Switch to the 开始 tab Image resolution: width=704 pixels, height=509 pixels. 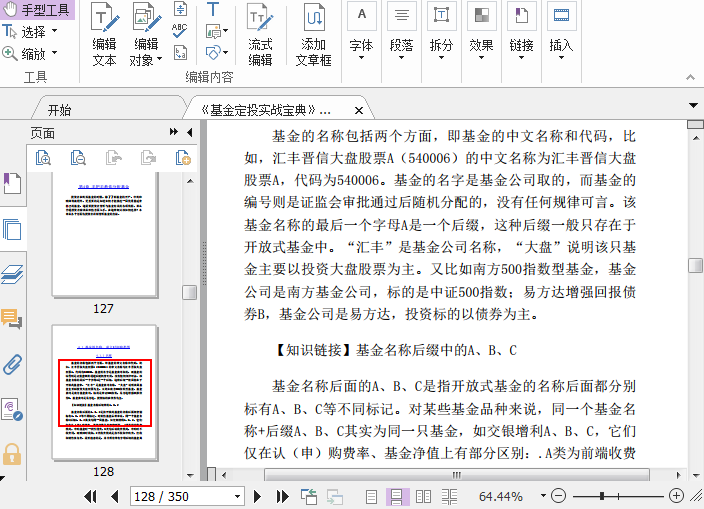[x=59, y=110]
